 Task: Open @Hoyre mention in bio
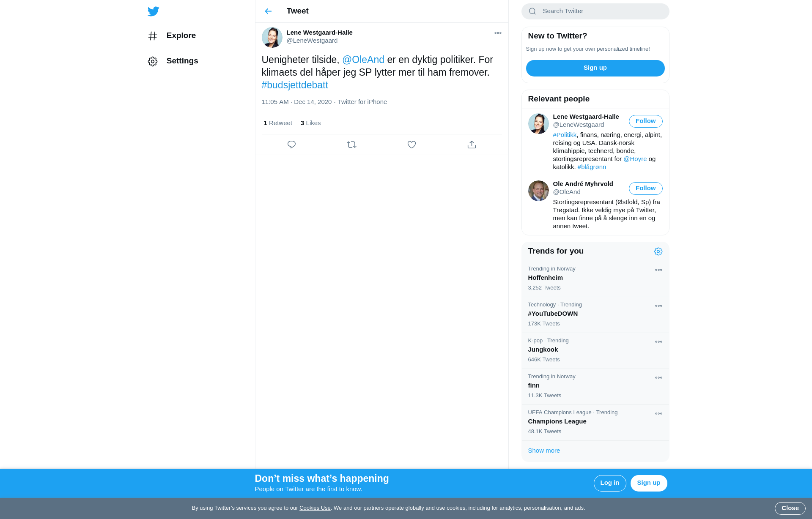pos(635,159)
